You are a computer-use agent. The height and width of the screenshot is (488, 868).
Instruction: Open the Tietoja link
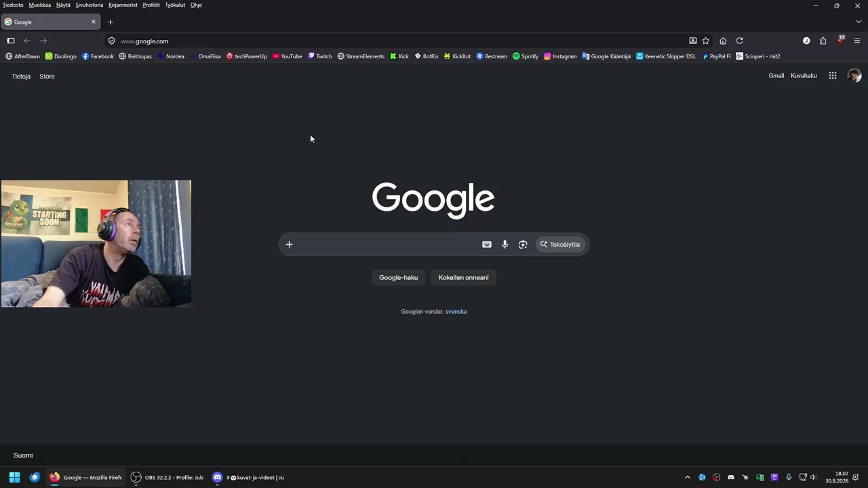21,77
